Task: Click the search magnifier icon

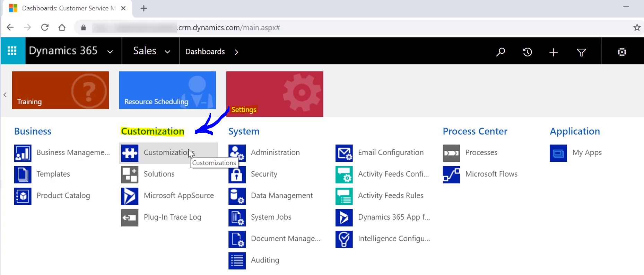Action: click(x=500, y=52)
